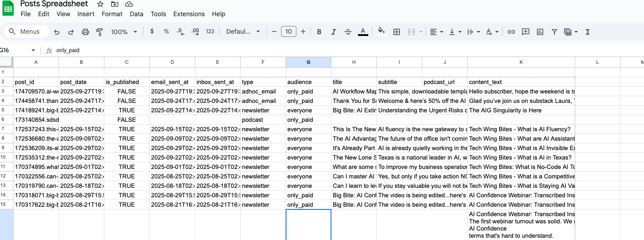Viewport: 644px width, 240px height.
Task: Click the move to folder icon
Action: pos(115,4)
